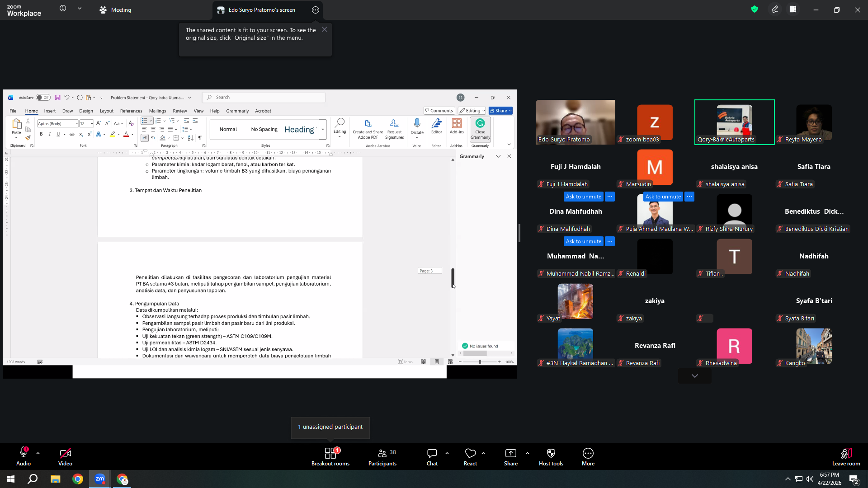Image resolution: width=868 pixels, height=488 pixels.
Task: Open Change Case Aa dropdown
Action: coord(118,123)
